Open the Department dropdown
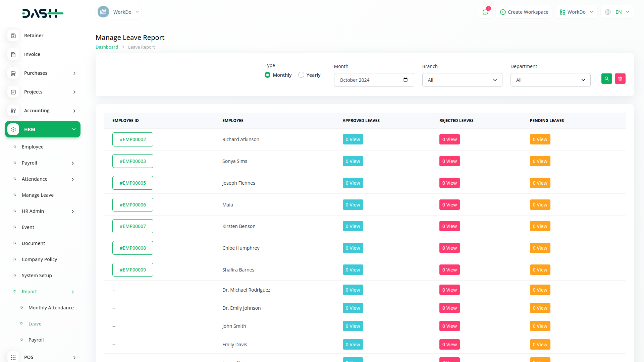 click(550, 80)
